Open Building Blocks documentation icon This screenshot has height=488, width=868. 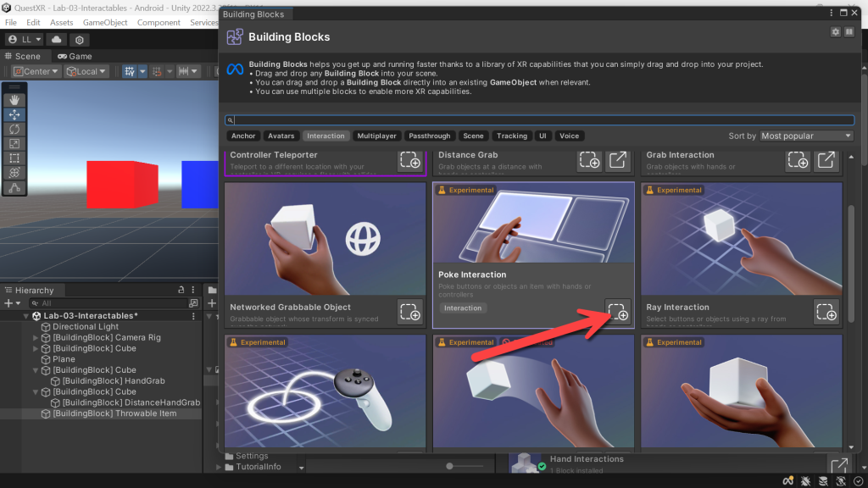click(849, 32)
